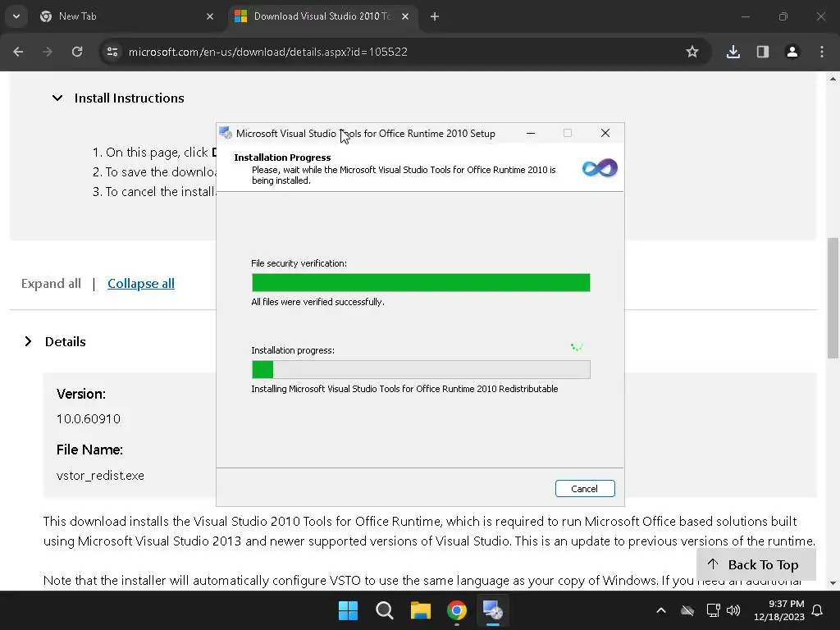840x630 pixels.
Task: Go forward in Chrome
Action: tap(48, 52)
